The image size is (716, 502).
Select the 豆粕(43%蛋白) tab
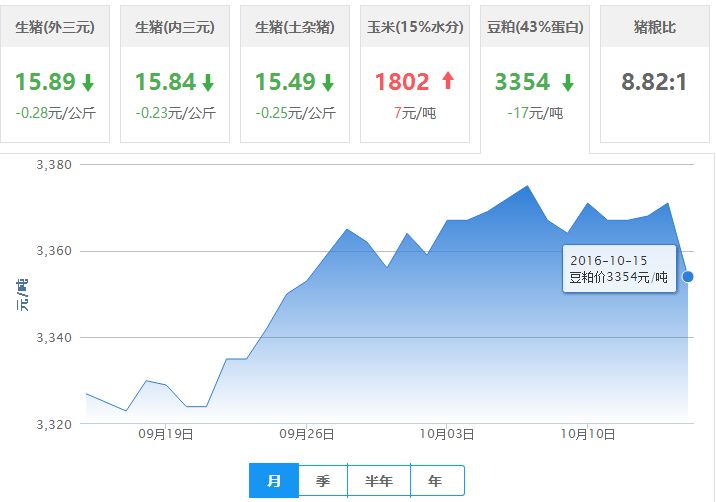[535, 79]
